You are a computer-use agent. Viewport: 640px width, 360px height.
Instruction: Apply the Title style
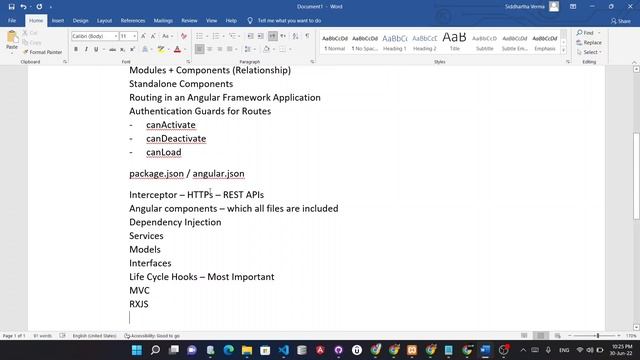point(454,42)
